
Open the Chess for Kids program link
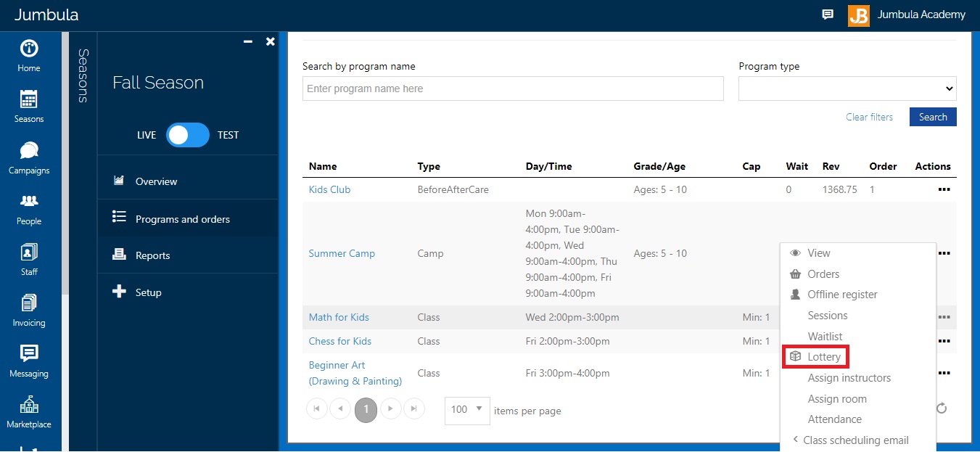340,341
